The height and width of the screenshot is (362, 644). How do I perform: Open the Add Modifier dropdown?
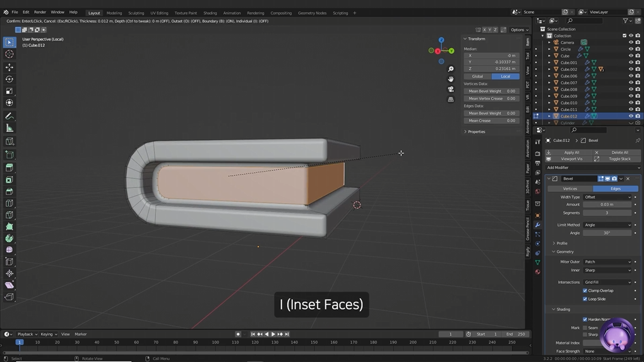593,168
